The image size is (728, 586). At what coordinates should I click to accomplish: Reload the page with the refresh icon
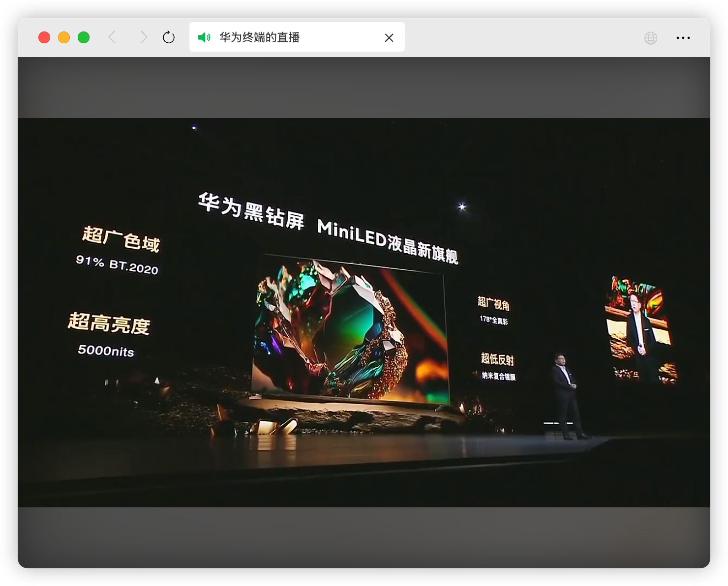[x=169, y=37]
